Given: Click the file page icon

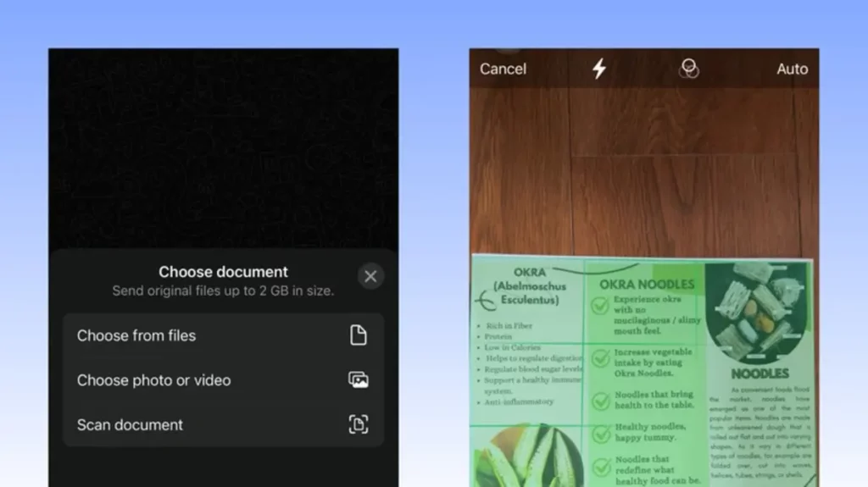Looking at the screenshot, I should pos(359,335).
